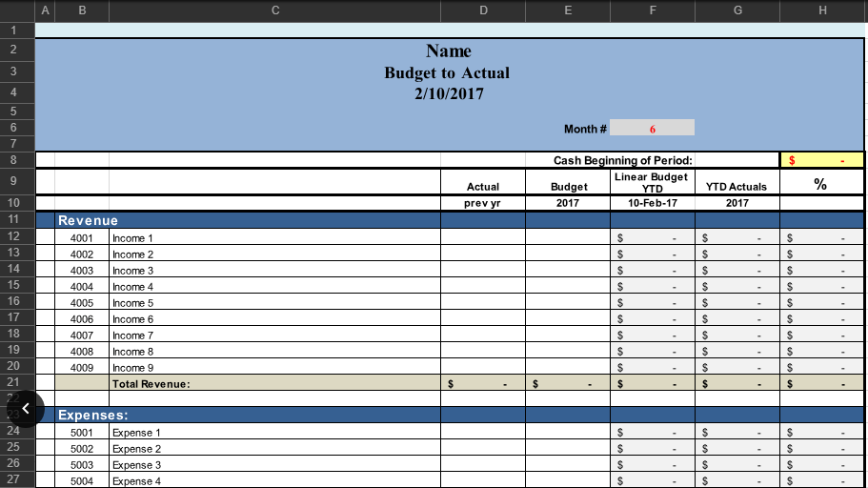
Task: Select account code 4005 cell
Action: 82,303
